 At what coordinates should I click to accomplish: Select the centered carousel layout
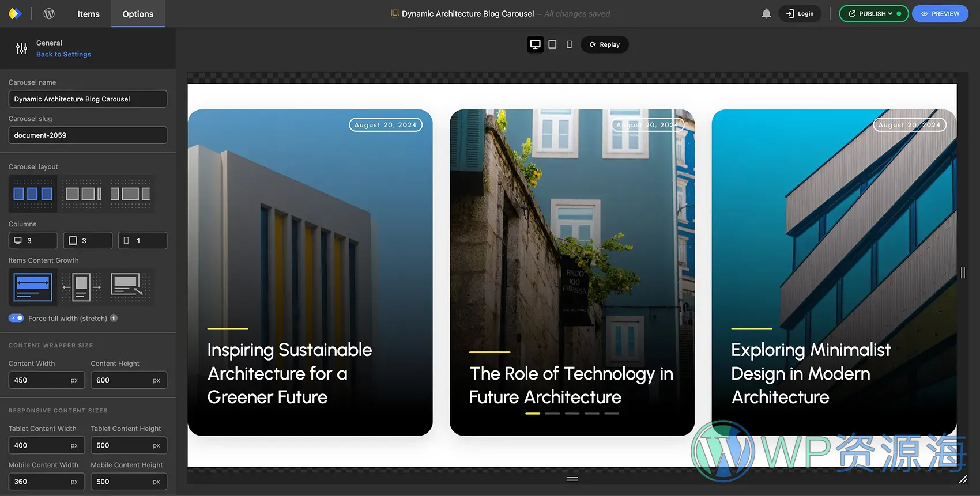(130, 194)
